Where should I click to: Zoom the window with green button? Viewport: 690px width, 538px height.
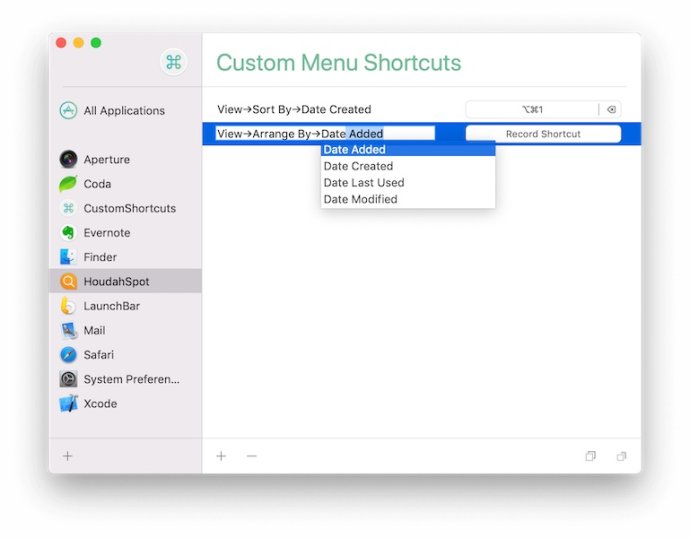[x=96, y=43]
